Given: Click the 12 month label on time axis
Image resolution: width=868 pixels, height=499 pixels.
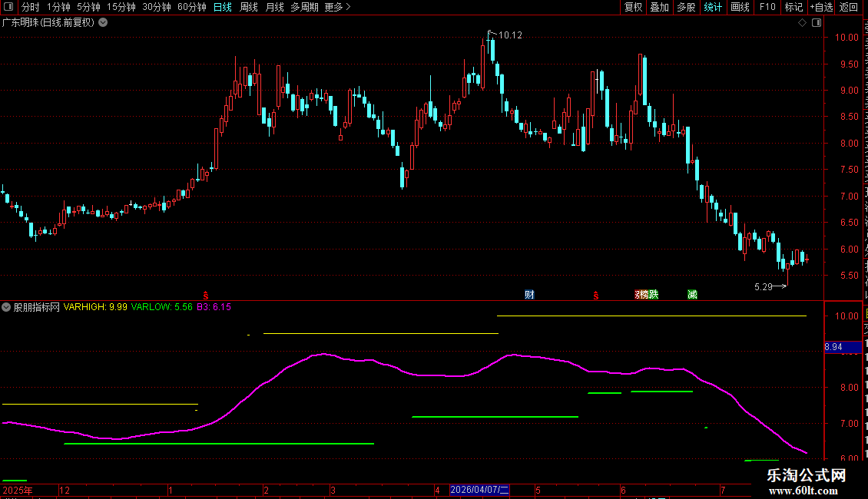Looking at the screenshot, I should click(65, 490).
